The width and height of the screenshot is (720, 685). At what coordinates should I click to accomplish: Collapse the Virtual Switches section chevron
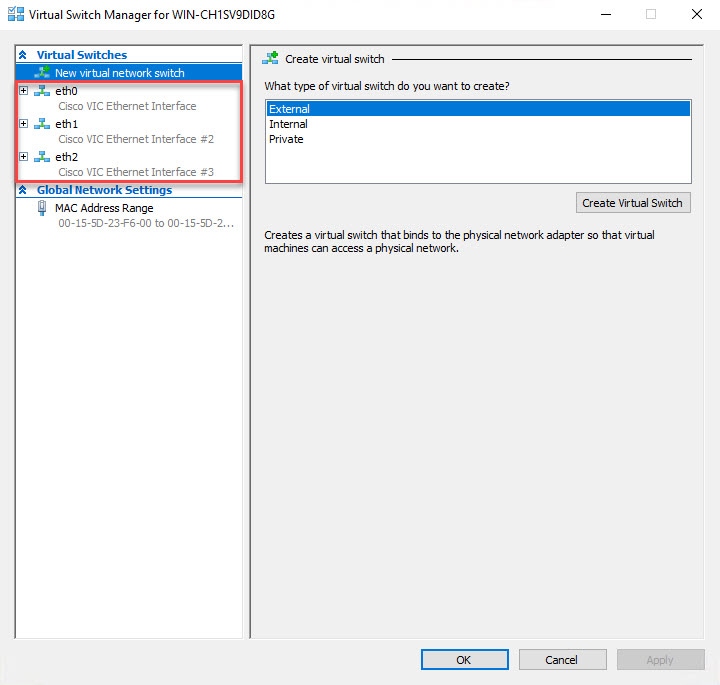(x=22, y=55)
